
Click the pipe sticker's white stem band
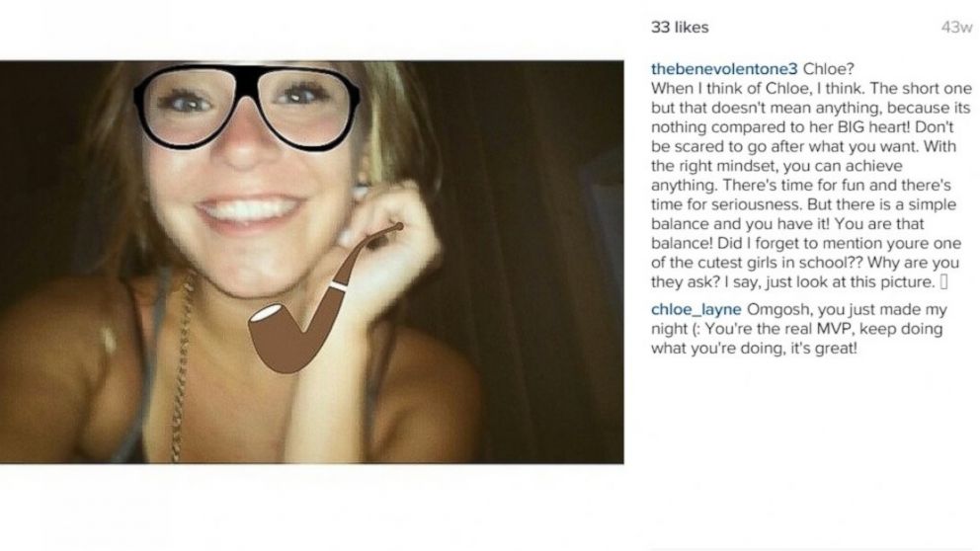point(339,286)
